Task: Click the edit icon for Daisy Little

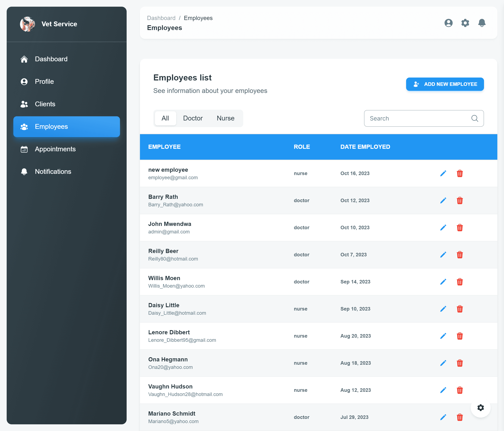Action: [443, 308]
